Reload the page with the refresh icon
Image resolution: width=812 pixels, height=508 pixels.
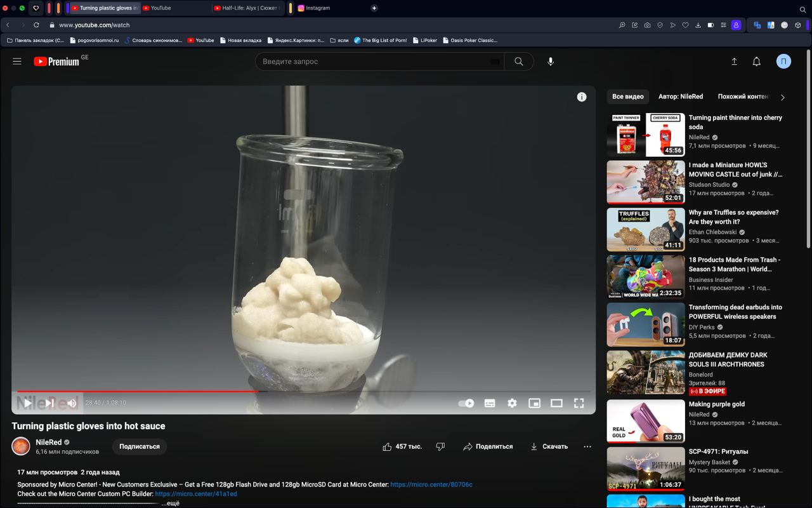(36, 25)
